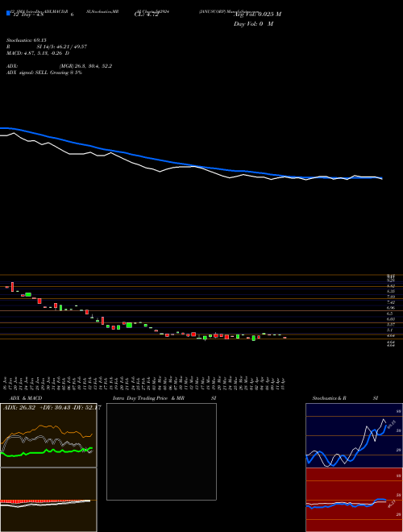403x532 pixels.
Task: Click the 6.5 price axis label
Action: pyautogui.click(x=389, y=314)
